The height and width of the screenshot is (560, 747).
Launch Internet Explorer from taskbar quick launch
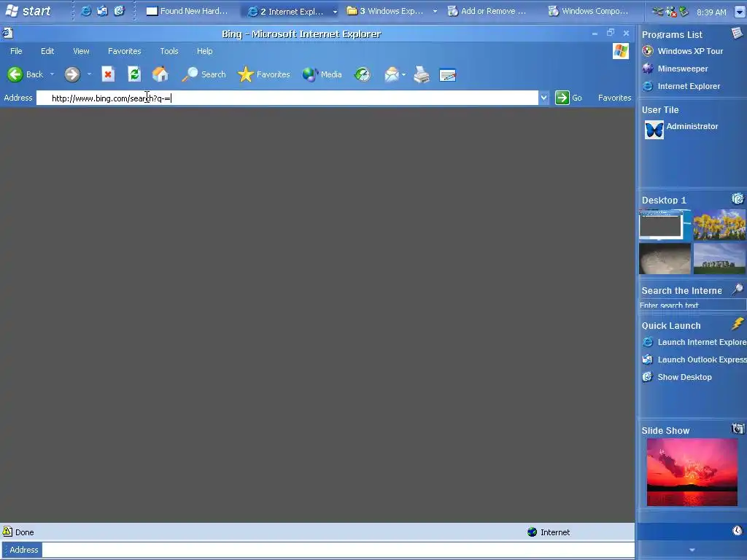click(x=86, y=11)
